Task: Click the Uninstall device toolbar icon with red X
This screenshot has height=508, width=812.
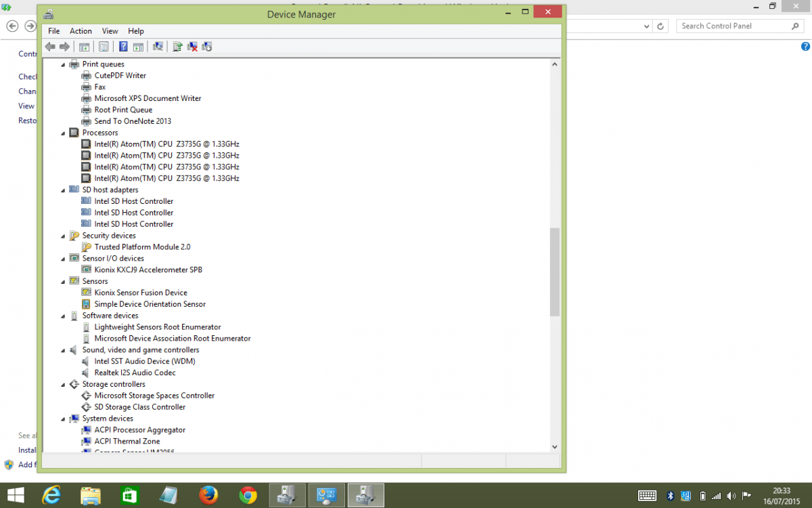Action: pos(192,47)
